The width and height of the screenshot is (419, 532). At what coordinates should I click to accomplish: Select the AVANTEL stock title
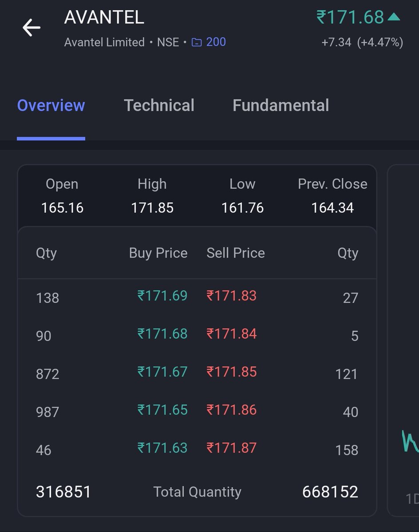point(104,18)
